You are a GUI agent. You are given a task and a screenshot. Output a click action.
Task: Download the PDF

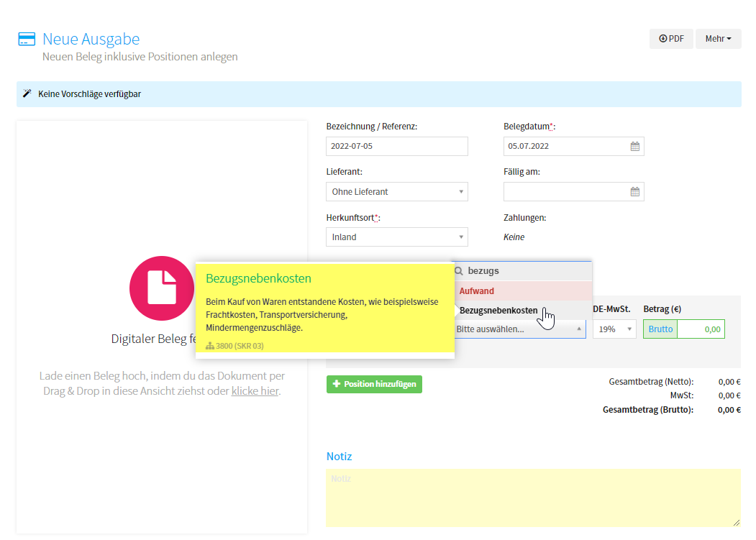(x=671, y=39)
